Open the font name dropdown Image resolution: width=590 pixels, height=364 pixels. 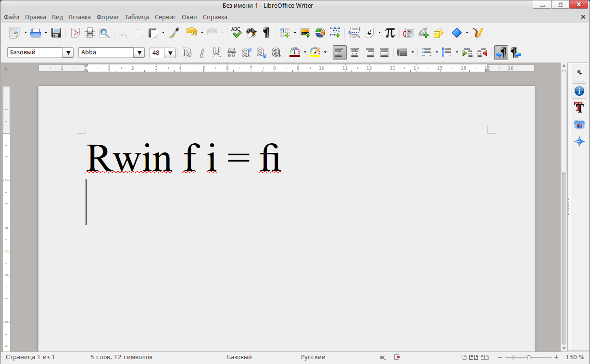pyautogui.click(x=139, y=52)
